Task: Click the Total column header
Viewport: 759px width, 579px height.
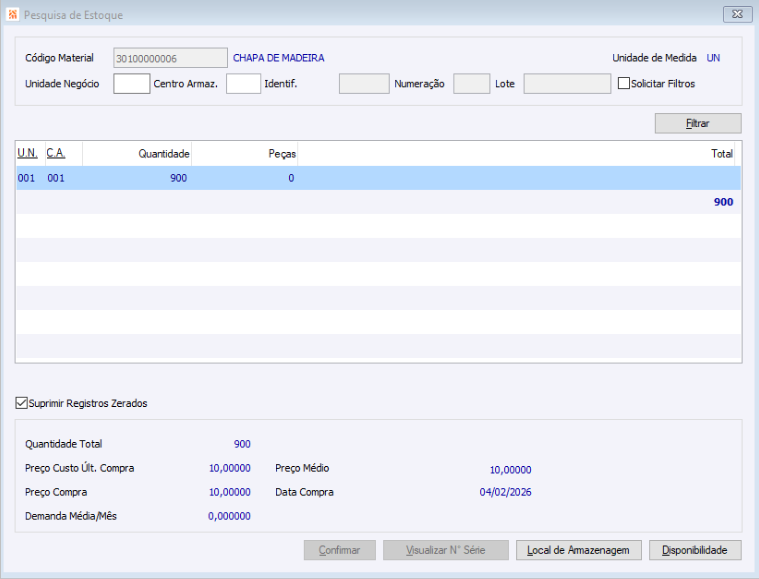Action: [x=516, y=153]
